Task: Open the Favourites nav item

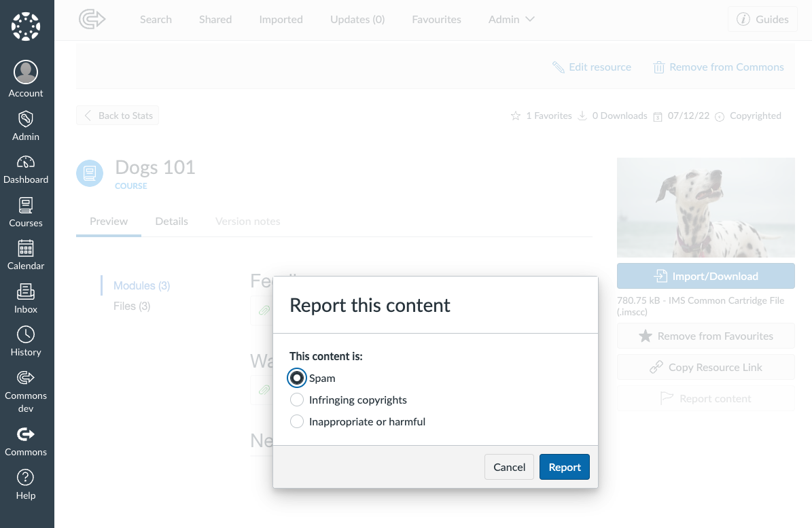Action: (x=436, y=19)
